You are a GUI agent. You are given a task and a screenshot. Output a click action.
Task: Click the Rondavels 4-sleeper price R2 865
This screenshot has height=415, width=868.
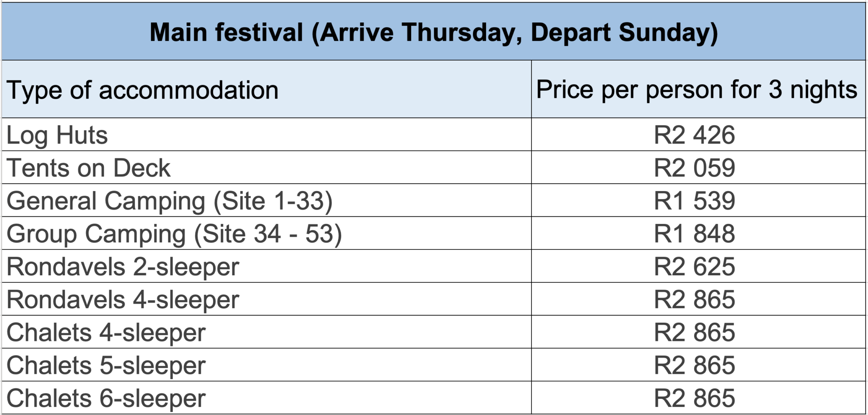(x=694, y=300)
